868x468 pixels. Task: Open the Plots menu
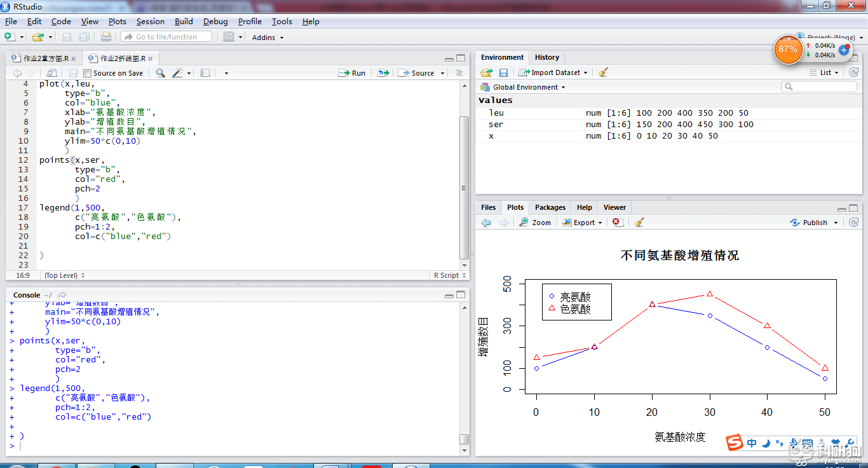click(x=118, y=21)
